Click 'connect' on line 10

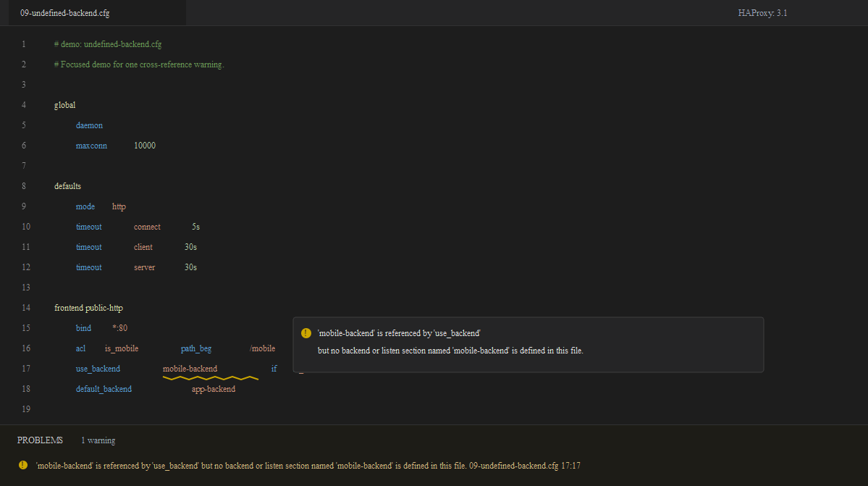click(147, 227)
